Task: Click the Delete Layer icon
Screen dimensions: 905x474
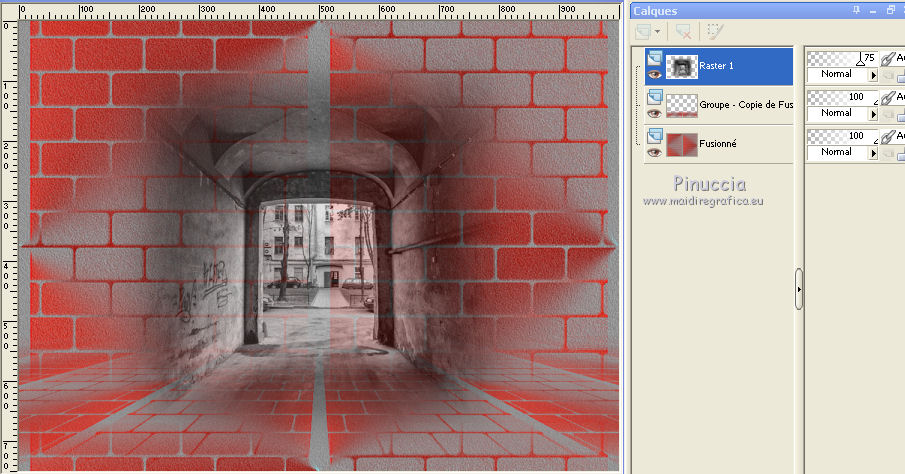Action: pos(683,31)
